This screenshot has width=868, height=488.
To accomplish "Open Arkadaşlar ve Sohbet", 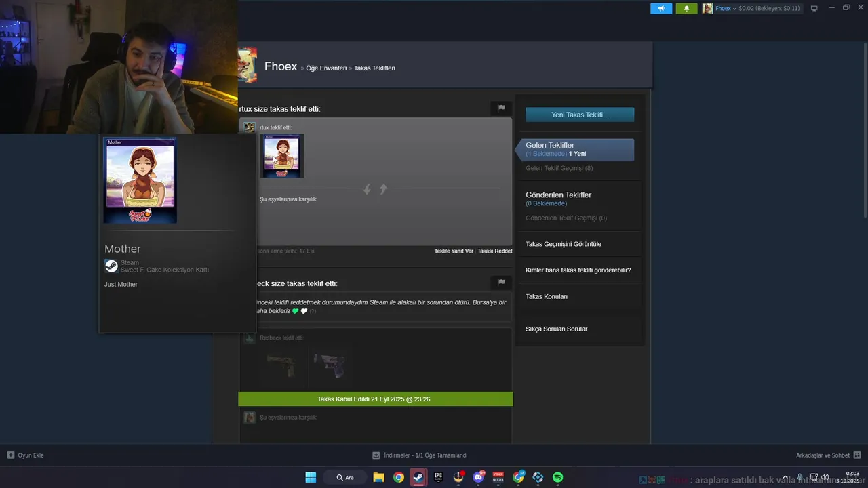I will point(828,455).
